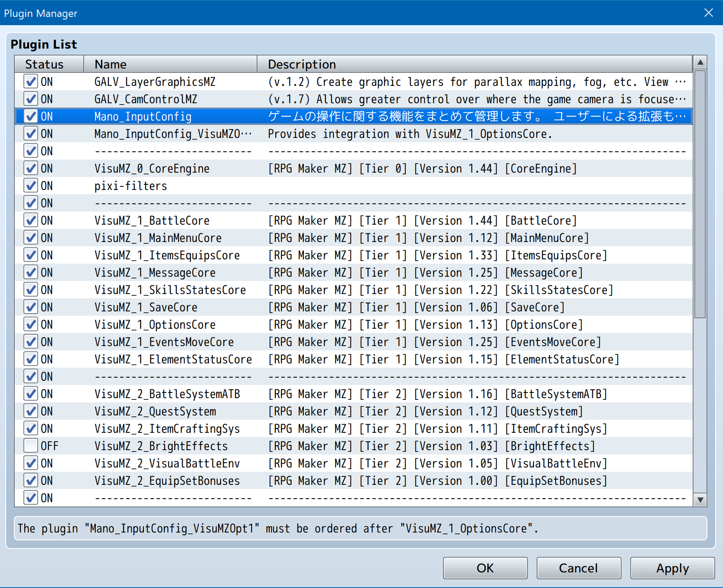The width and height of the screenshot is (723, 588).
Task: Toggle the VisuMZ_1_ElementStatusCore checkbox
Action: pos(31,359)
